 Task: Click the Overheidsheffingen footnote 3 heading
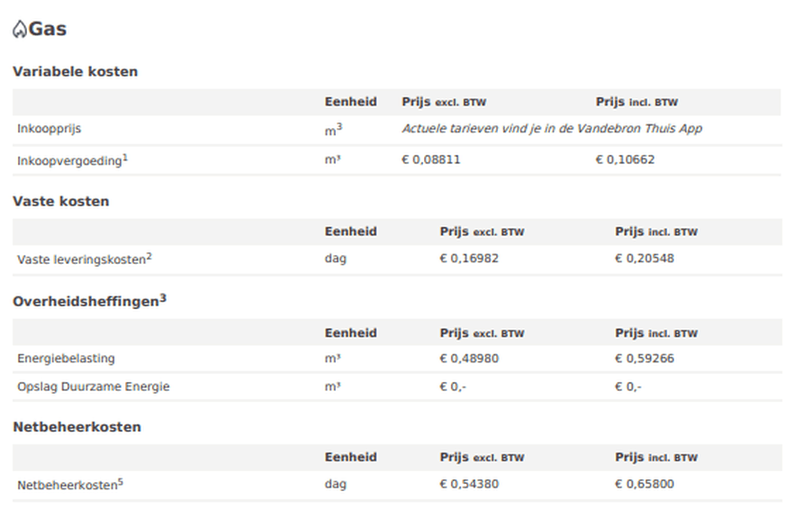pyautogui.click(x=89, y=302)
